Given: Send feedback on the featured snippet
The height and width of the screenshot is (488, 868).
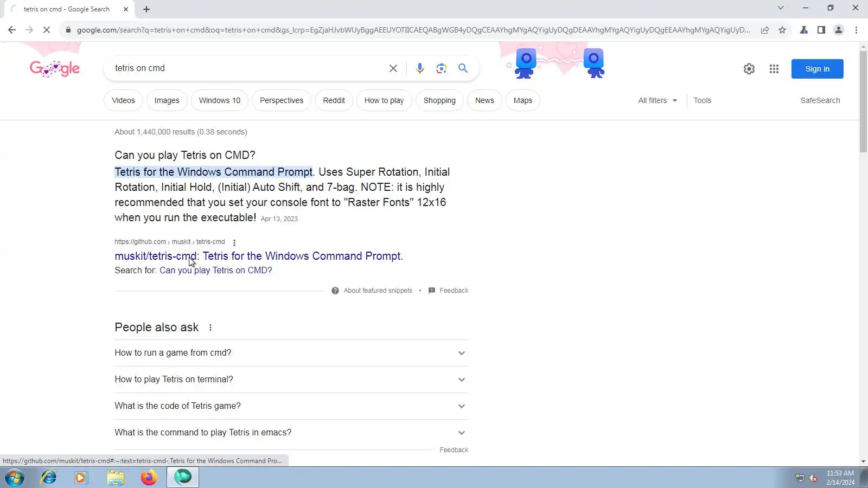Looking at the screenshot, I should click(449, 291).
